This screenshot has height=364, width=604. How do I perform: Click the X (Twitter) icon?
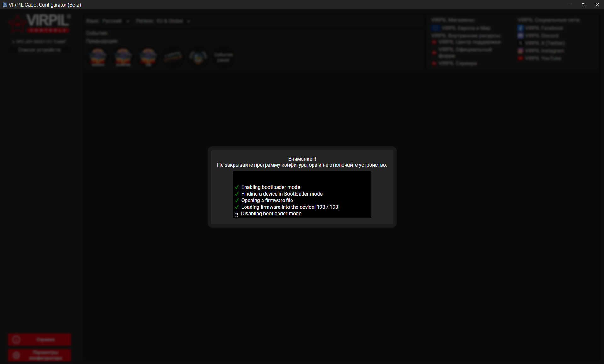click(521, 43)
